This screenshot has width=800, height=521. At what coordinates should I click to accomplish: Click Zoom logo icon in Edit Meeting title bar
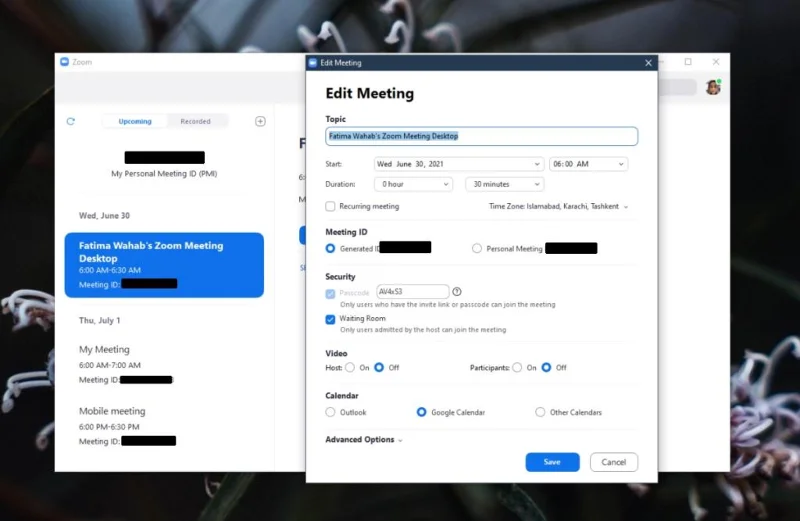tap(313, 63)
